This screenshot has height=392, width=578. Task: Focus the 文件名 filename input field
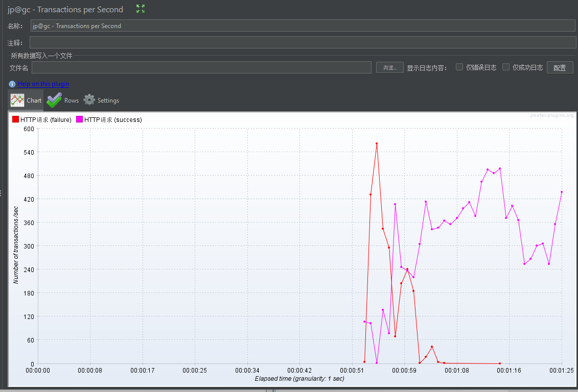[201, 68]
